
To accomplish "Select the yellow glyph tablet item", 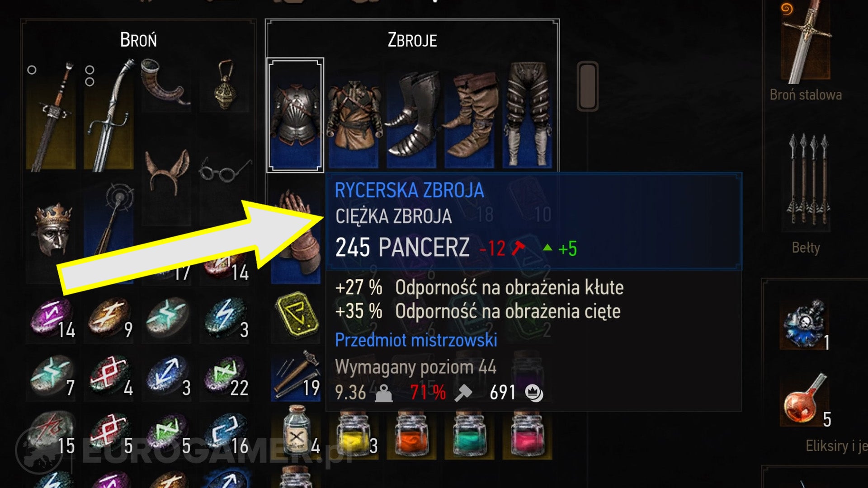I will [x=296, y=314].
